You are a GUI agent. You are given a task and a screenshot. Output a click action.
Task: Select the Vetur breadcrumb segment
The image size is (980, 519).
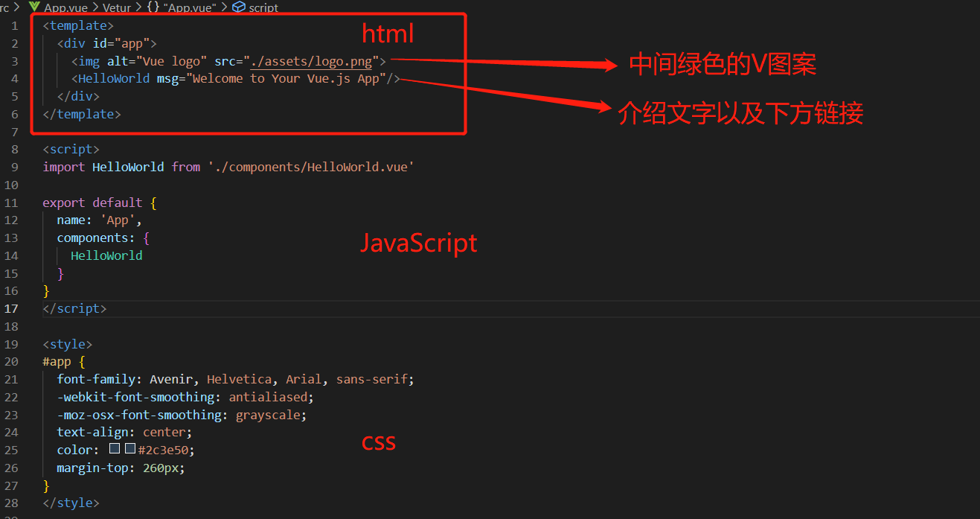pos(117,7)
